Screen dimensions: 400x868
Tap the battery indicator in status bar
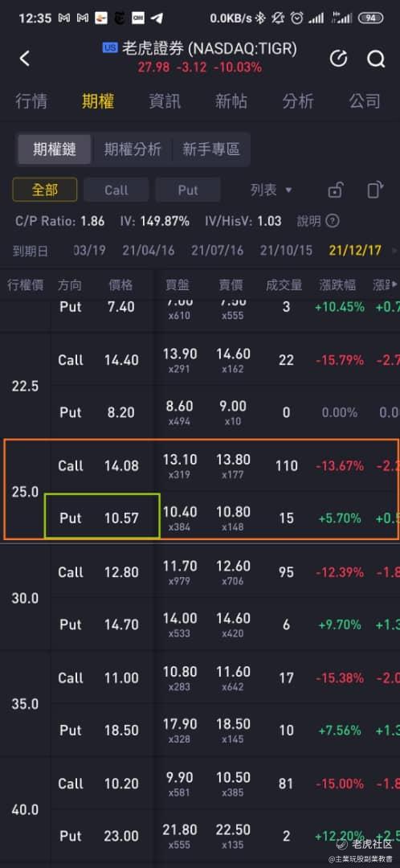tap(370, 18)
